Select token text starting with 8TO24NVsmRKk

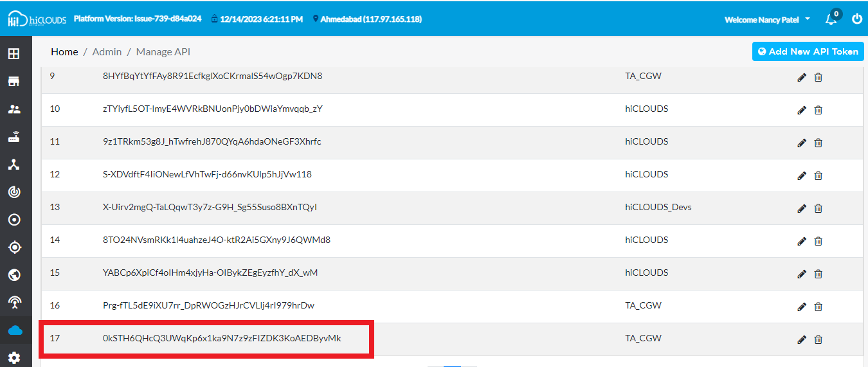[217, 240]
